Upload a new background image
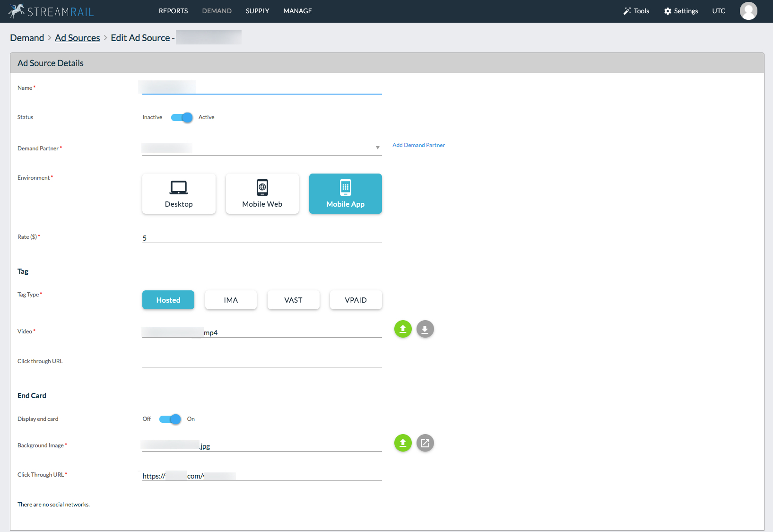 (x=403, y=443)
